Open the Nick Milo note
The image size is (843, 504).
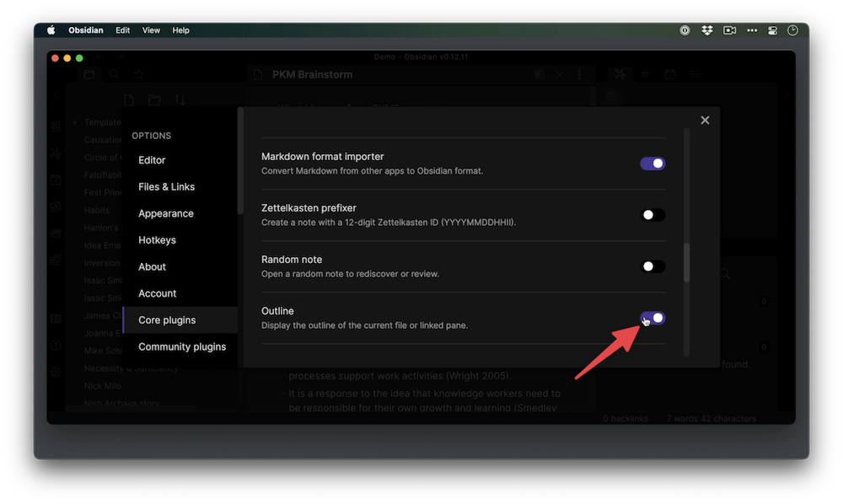(102, 386)
